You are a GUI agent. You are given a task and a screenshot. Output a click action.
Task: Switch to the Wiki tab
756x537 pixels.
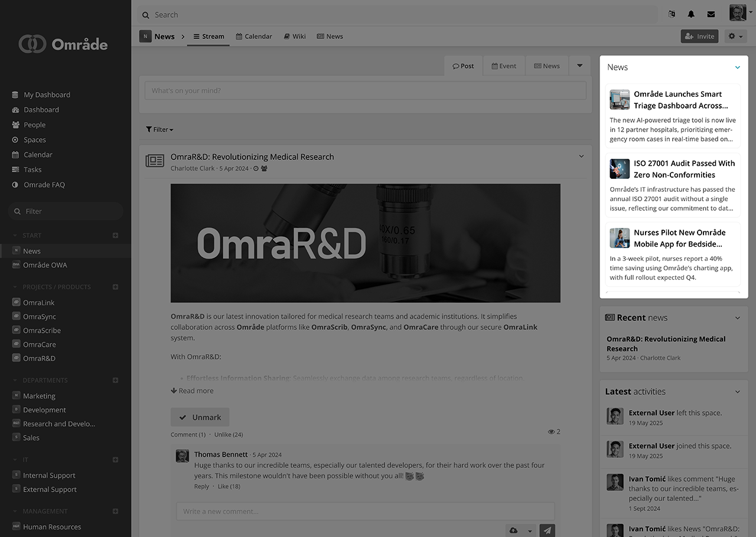(x=294, y=36)
